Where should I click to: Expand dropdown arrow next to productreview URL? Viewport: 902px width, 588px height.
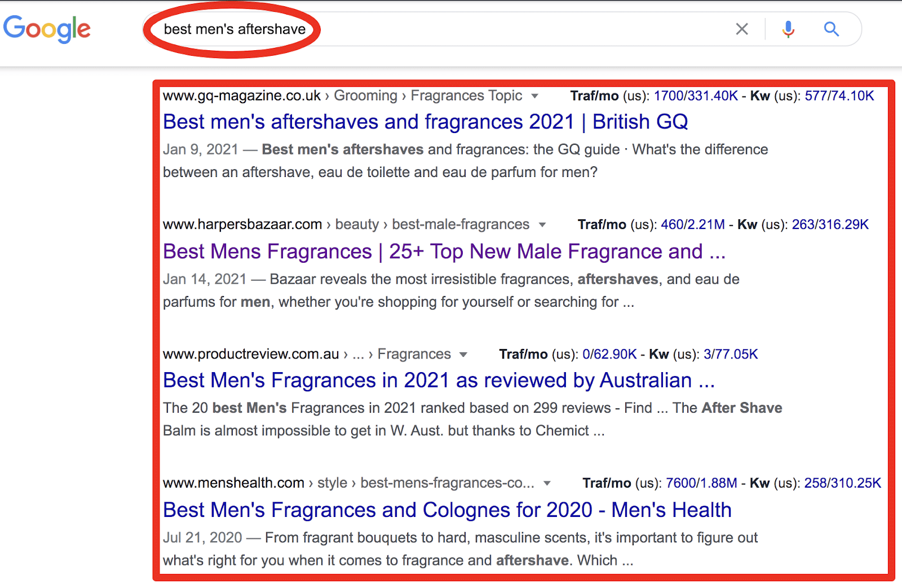[463, 355]
